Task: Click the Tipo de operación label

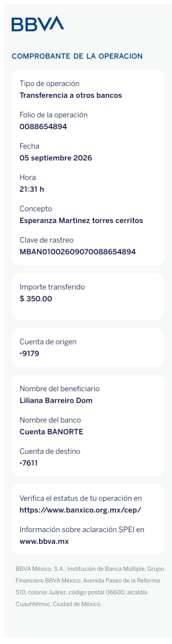Action: [50, 84]
